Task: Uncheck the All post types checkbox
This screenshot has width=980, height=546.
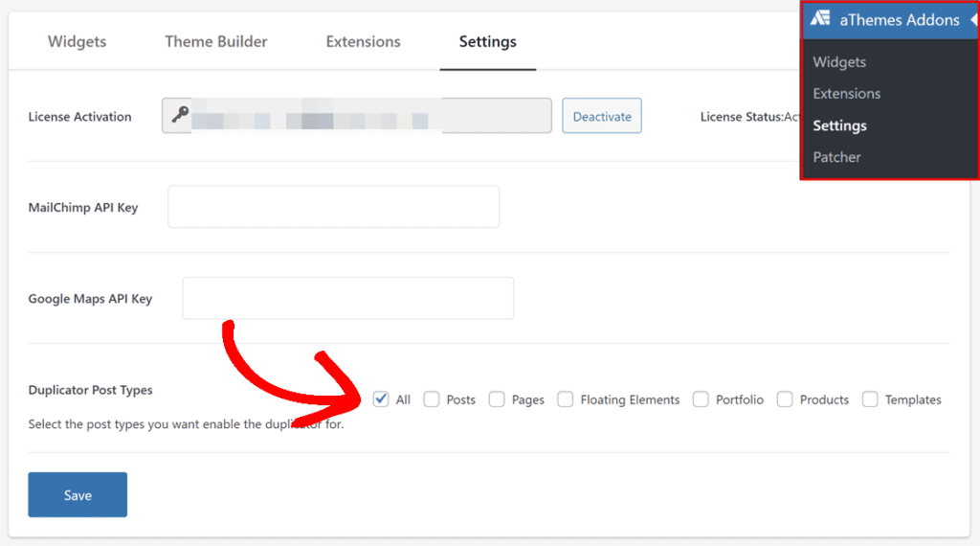Action: [381, 399]
